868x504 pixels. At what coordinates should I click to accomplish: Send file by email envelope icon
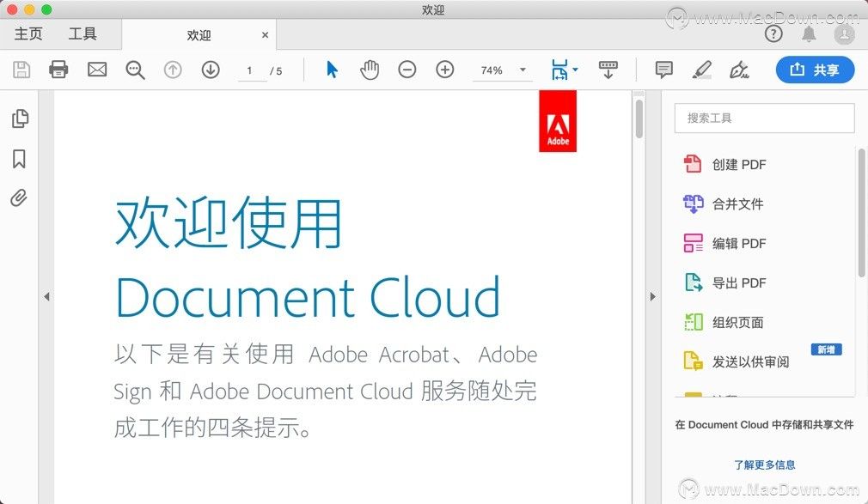pyautogui.click(x=97, y=70)
